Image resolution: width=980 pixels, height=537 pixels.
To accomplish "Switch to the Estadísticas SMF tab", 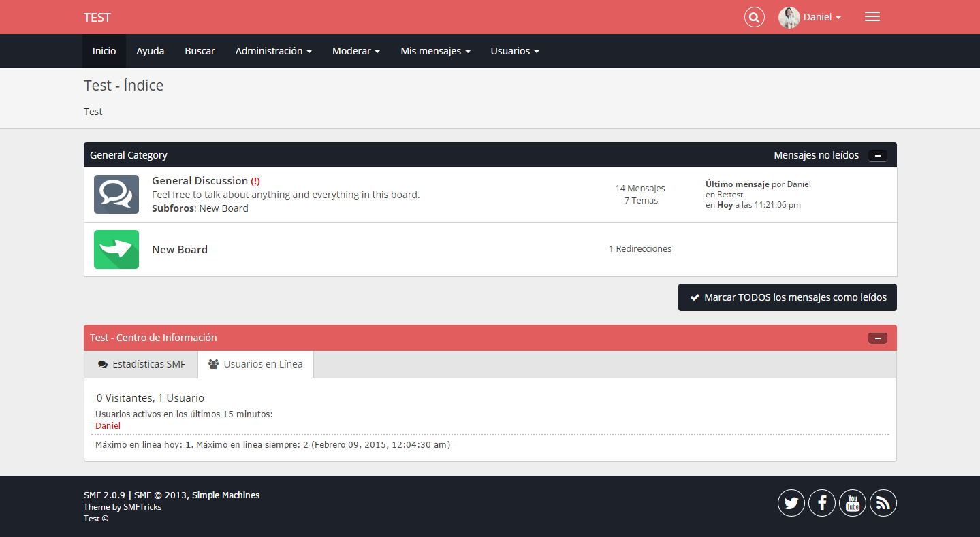I will (142, 364).
